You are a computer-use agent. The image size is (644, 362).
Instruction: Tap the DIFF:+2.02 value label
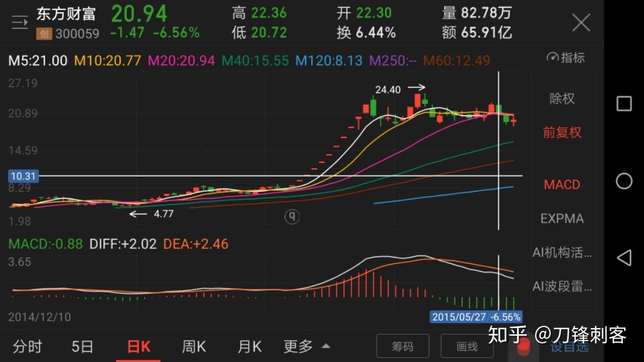123,244
